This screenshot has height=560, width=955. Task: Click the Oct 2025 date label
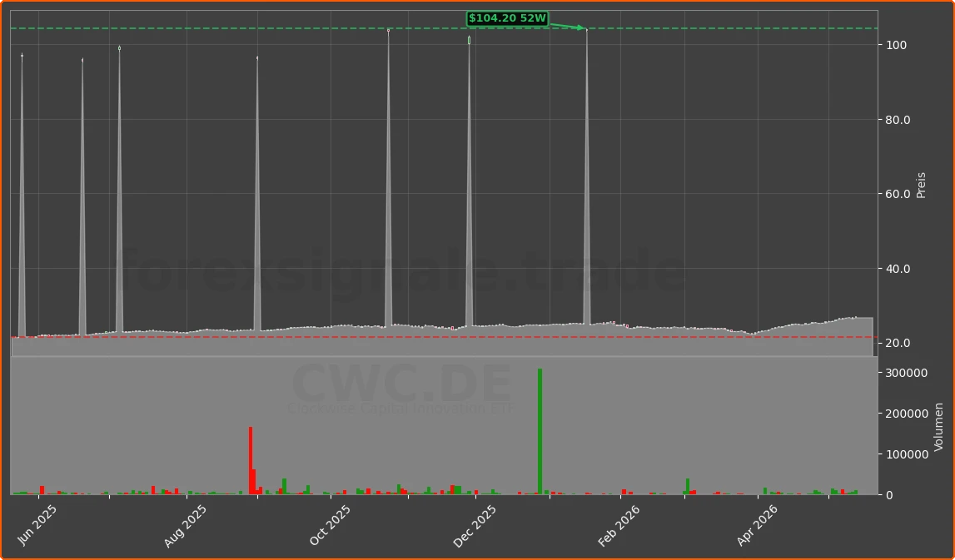tap(331, 525)
